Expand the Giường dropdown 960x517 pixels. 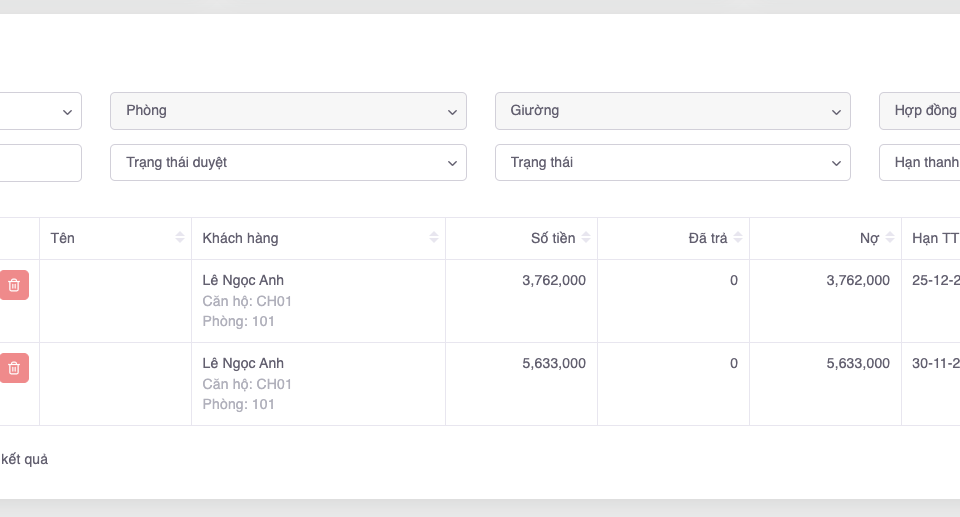point(672,111)
